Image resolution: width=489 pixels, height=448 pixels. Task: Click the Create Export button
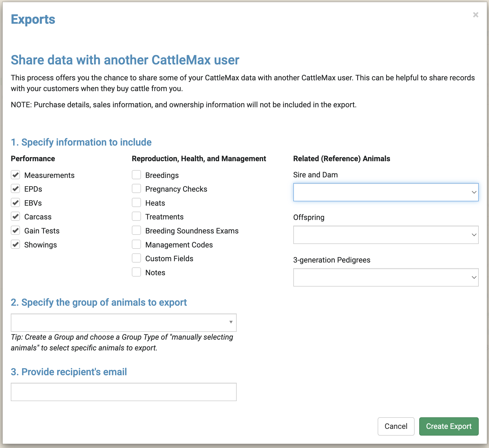coord(449,426)
